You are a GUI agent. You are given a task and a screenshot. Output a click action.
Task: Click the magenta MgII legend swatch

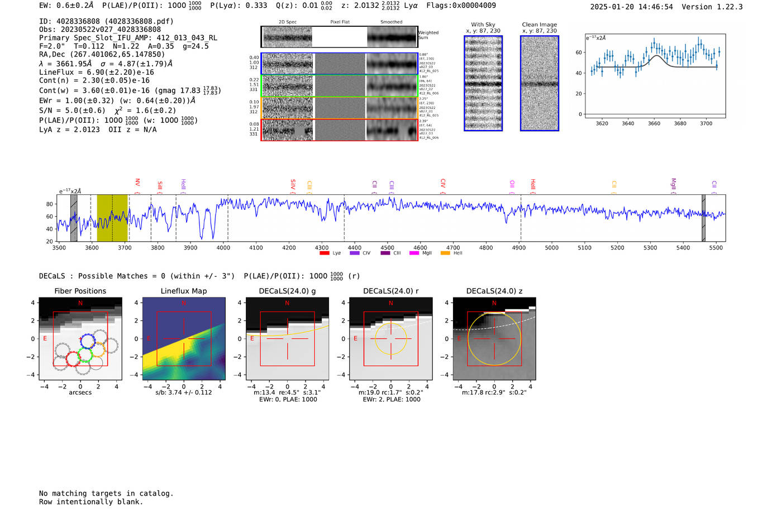point(414,253)
